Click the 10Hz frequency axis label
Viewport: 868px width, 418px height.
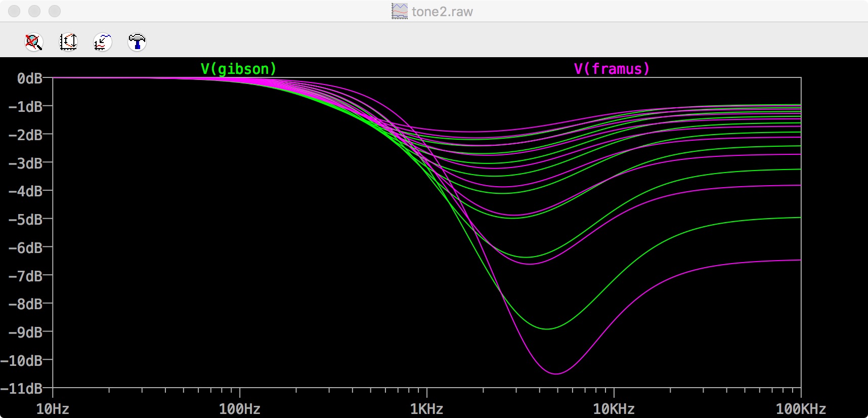pos(53,409)
